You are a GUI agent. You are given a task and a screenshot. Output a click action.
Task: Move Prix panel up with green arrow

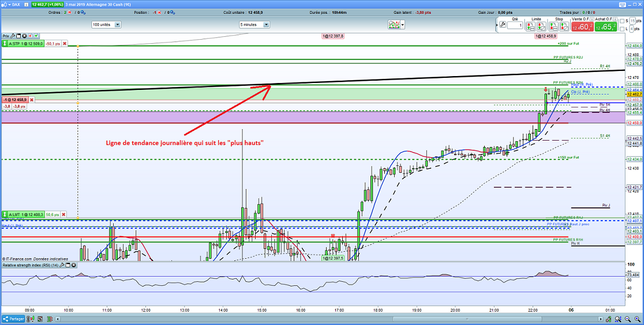point(36,36)
